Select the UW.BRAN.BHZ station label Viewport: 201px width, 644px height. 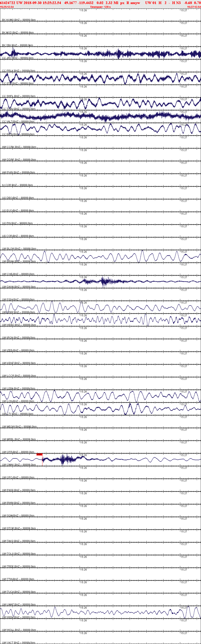pyautogui.click(x=19, y=261)
